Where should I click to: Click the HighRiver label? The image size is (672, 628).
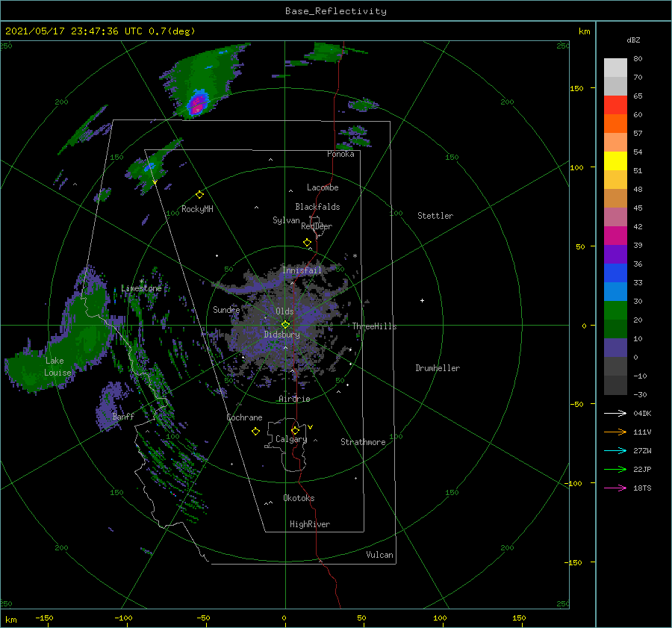tap(310, 524)
